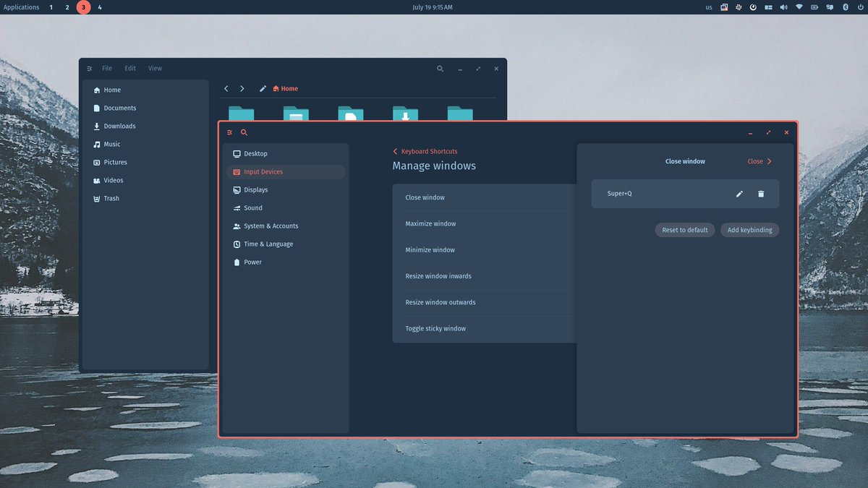The image size is (868, 488).
Task: Click the volume indicator in the panel
Action: click(x=783, y=7)
